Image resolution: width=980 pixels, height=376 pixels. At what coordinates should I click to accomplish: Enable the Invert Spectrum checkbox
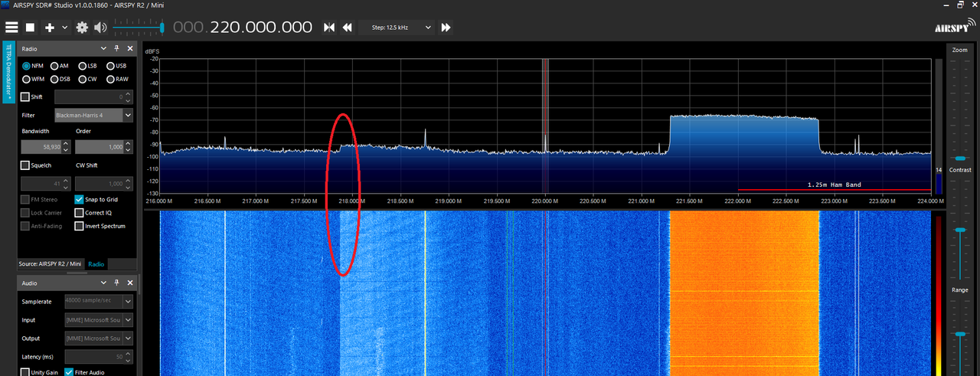pyautogui.click(x=79, y=226)
